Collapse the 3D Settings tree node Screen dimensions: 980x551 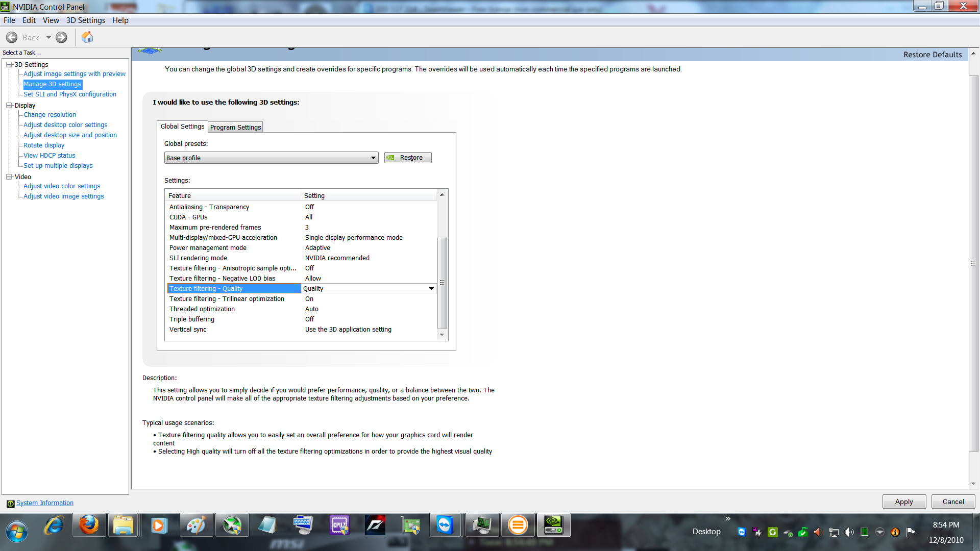(x=9, y=65)
